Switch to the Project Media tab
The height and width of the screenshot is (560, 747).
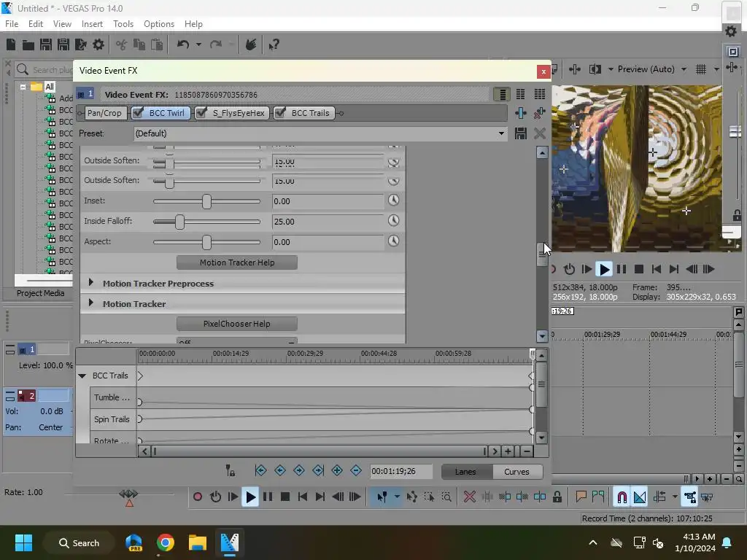[41, 293]
